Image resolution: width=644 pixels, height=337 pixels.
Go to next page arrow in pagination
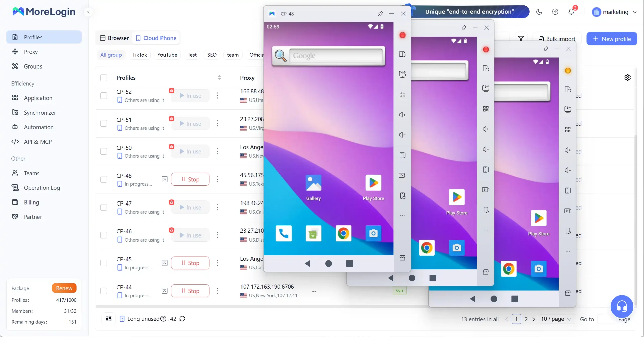[x=534, y=319]
